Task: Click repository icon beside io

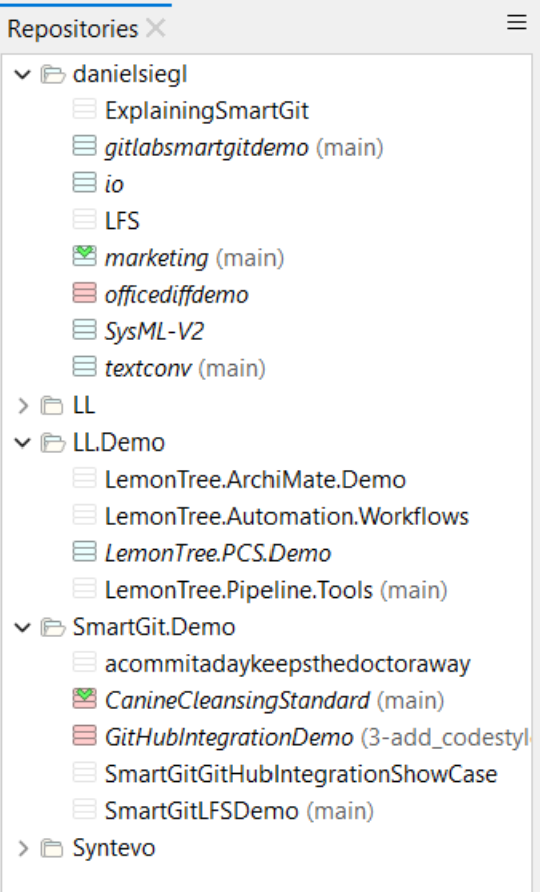Action: [x=84, y=183]
